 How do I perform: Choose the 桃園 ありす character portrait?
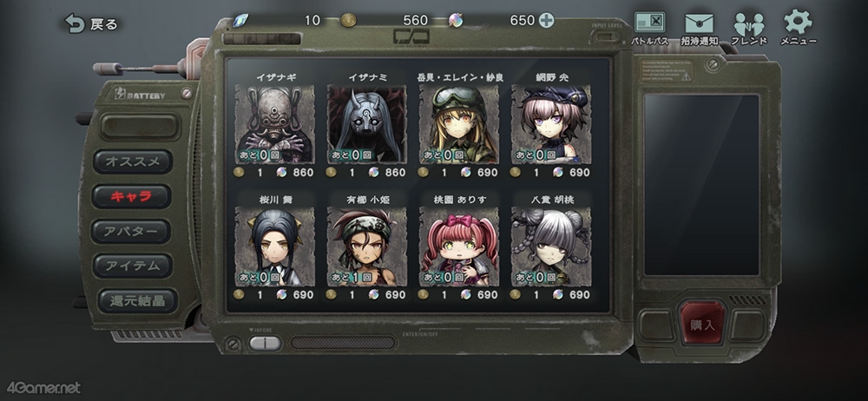[459, 247]
